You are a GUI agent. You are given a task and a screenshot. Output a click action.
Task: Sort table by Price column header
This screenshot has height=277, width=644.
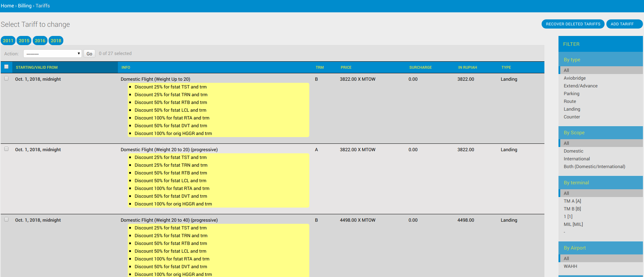(346, 67)
